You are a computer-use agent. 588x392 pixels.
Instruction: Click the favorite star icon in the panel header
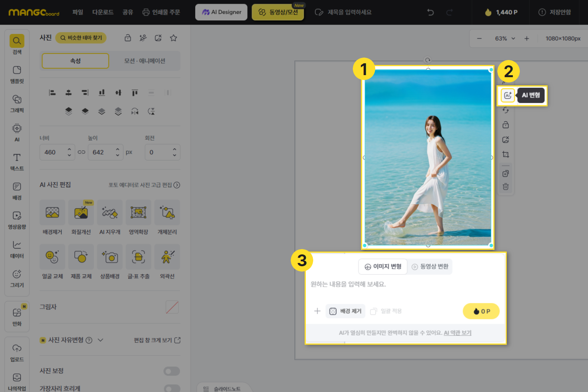(x=174, y=38)
